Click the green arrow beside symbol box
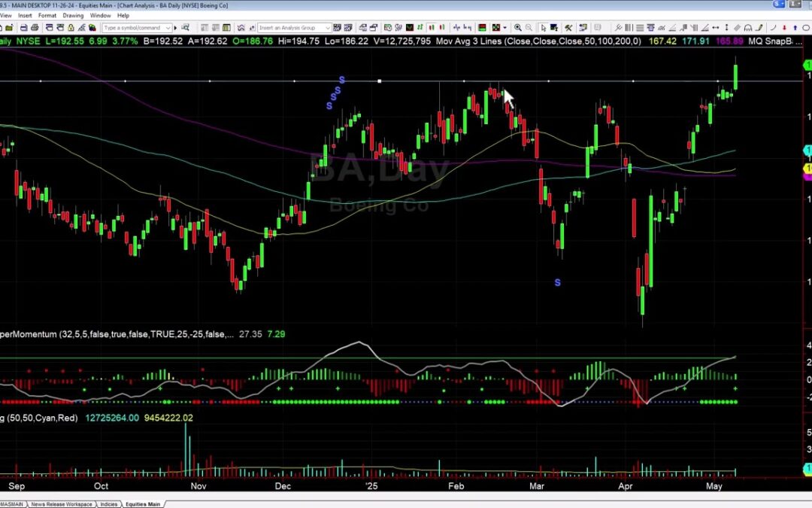 175,28
